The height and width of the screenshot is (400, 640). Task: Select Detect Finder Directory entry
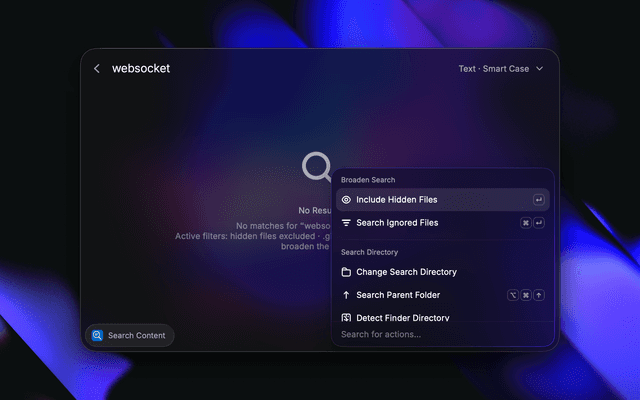coord(443,316)
